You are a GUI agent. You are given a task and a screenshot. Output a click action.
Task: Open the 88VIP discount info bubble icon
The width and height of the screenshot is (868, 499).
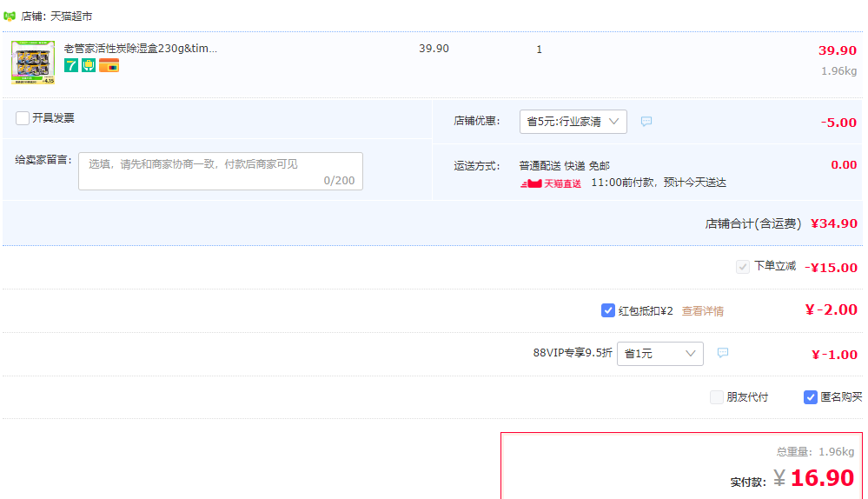[x=722, y=353]
